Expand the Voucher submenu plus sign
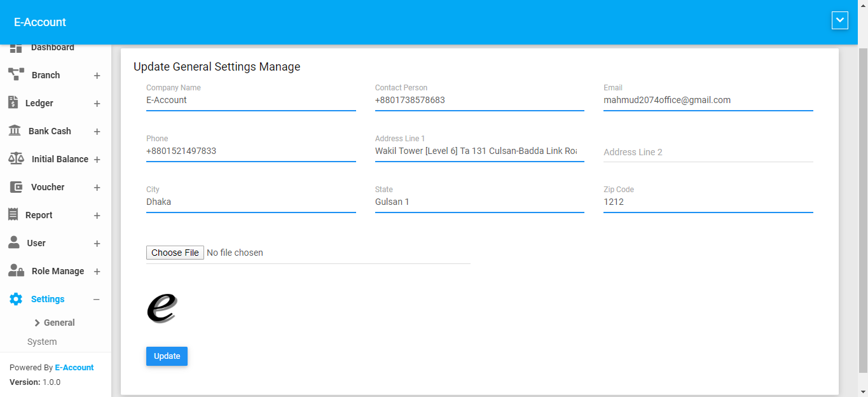This screenshot has width=868, height=397. click(97, 188)
